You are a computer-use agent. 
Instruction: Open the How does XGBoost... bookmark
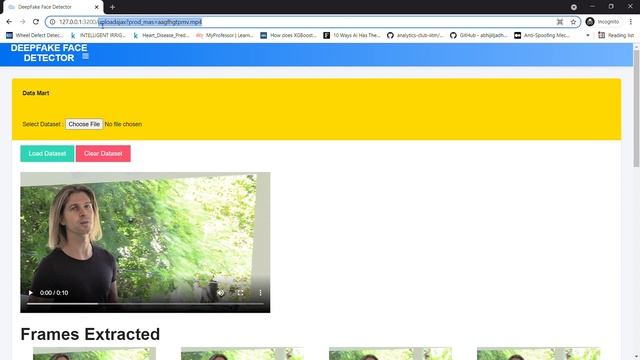pos(289,36)
